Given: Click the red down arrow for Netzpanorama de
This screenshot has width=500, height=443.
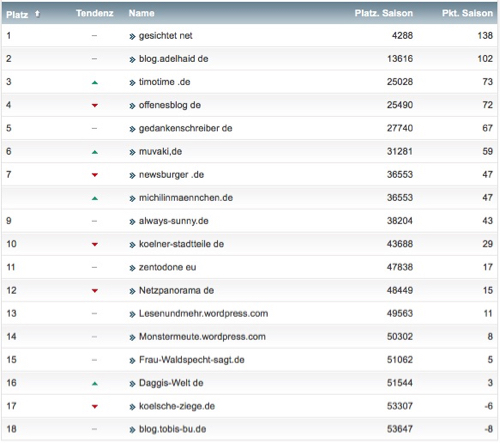Looking at the screenshot, I should [x=95, y=291].
